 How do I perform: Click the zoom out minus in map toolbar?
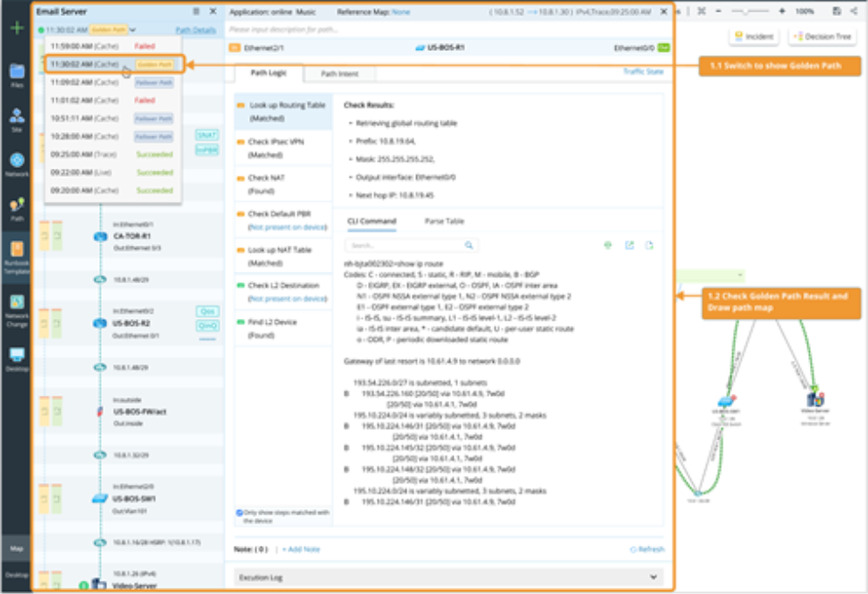[719, 11]
